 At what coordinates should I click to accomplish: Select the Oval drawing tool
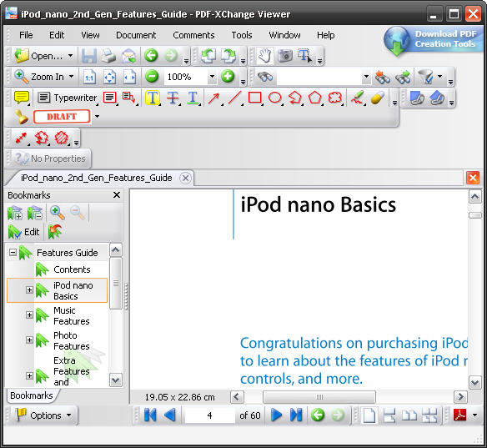(275, 98)
